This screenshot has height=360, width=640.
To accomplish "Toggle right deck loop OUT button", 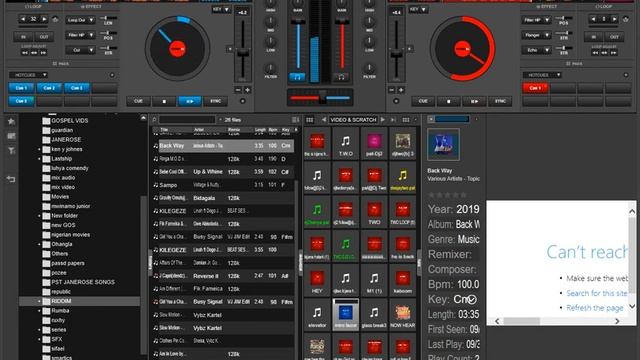I will click(x=614, y=37).
